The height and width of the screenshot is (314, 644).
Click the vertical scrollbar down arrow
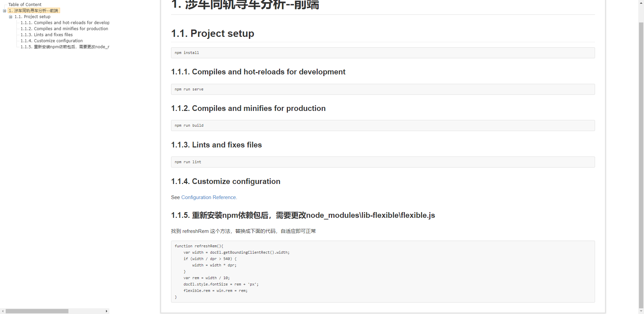[640, 311]
